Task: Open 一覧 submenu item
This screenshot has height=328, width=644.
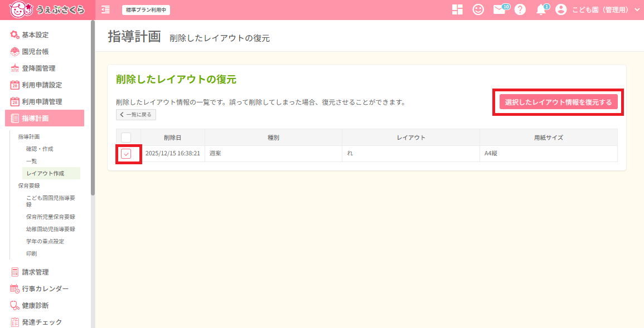Action: 32,161
